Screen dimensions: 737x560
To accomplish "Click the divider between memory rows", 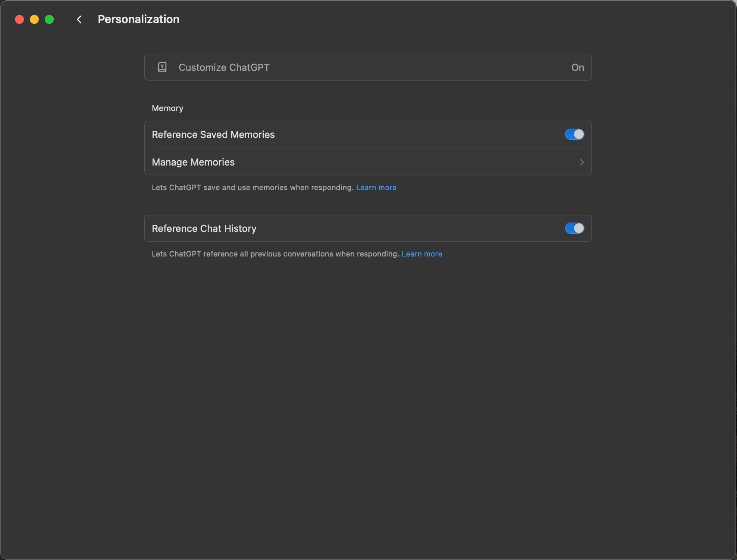I will pyautogui.click(x=368, y=148).
